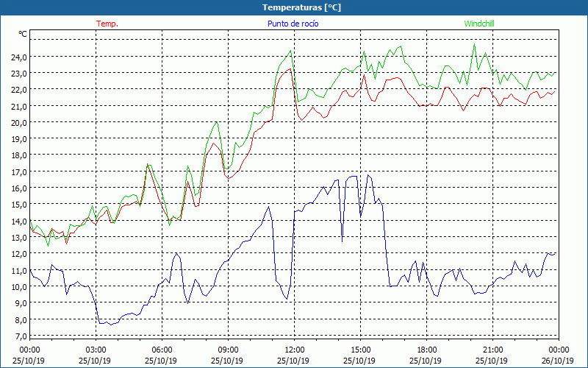Select the 18,0 y-axis value
This screenshot has height=368, width=588.
pyautogui.click(x=20, y=155)
